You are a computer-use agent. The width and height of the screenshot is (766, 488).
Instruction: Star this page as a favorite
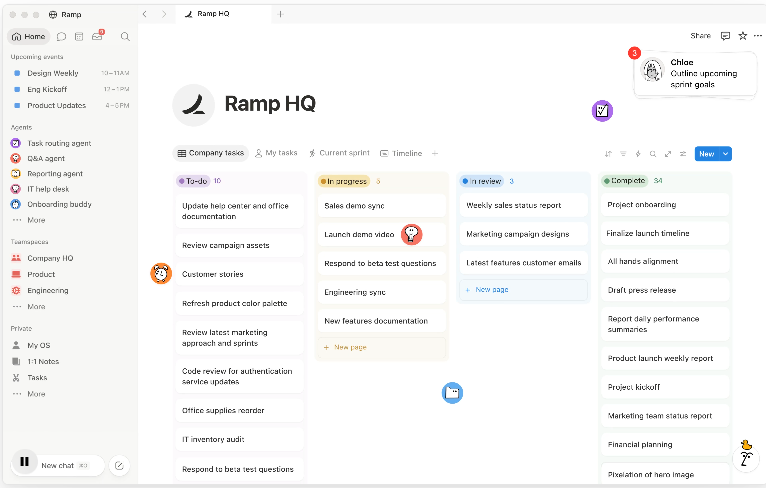click(x=743, y=36)
